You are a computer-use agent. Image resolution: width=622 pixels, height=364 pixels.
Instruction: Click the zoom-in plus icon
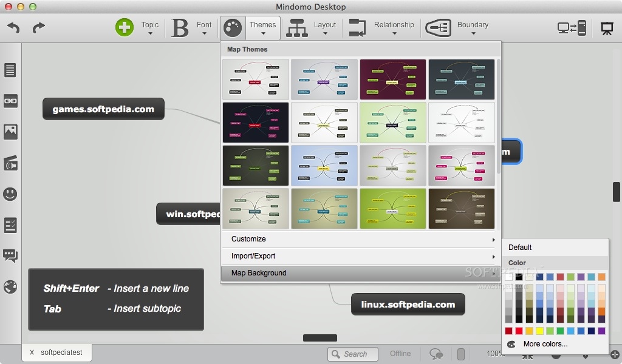coord(615,355)
